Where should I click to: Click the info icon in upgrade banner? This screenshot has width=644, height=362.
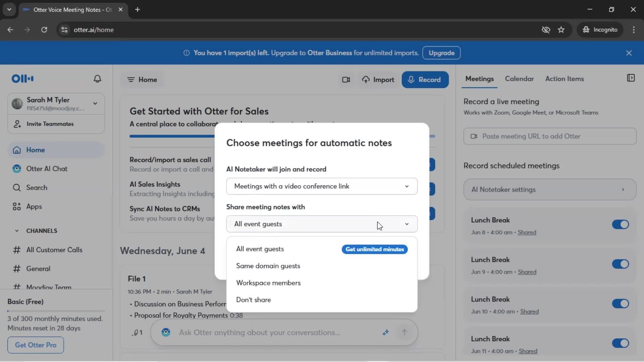point(186,53)
